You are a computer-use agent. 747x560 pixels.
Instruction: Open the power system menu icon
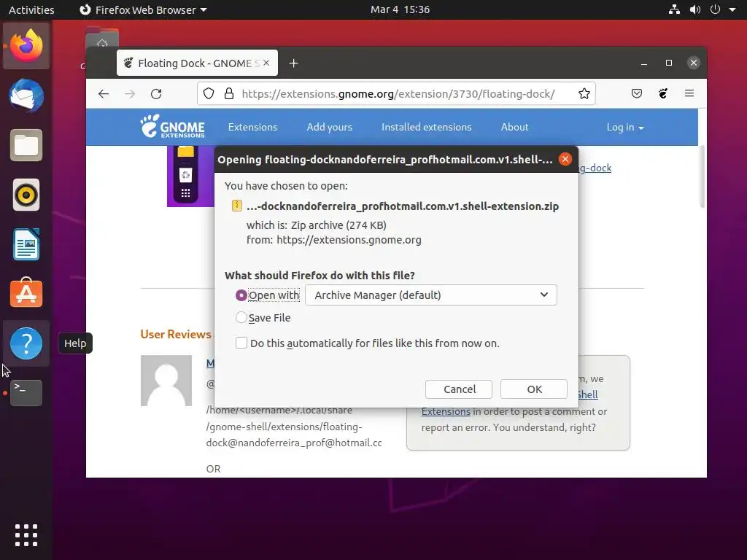point(715,9)
